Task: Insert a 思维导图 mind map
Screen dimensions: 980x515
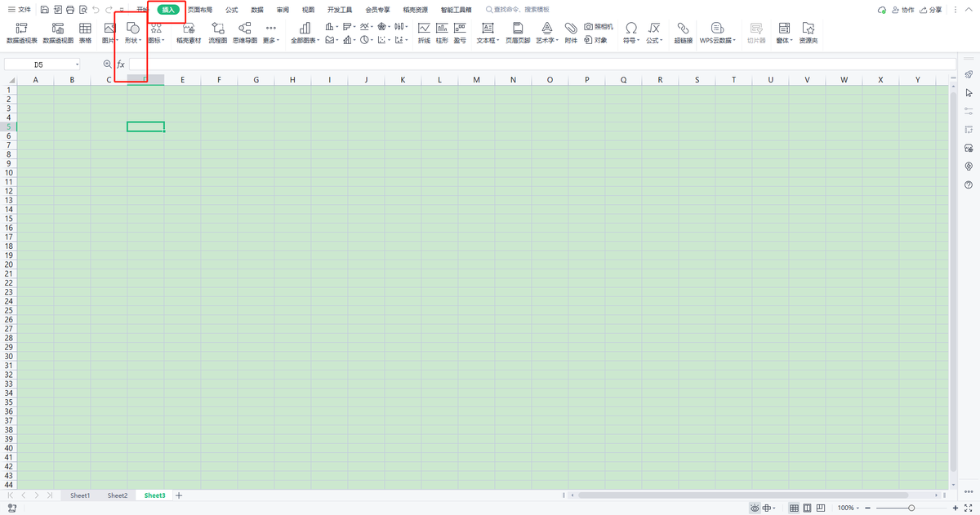Action: coord(244,33)
